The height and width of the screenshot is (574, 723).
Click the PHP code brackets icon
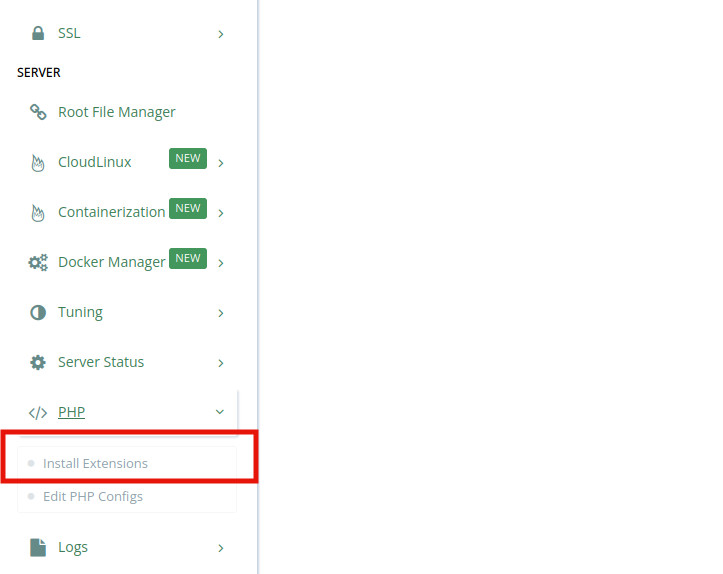38,412
